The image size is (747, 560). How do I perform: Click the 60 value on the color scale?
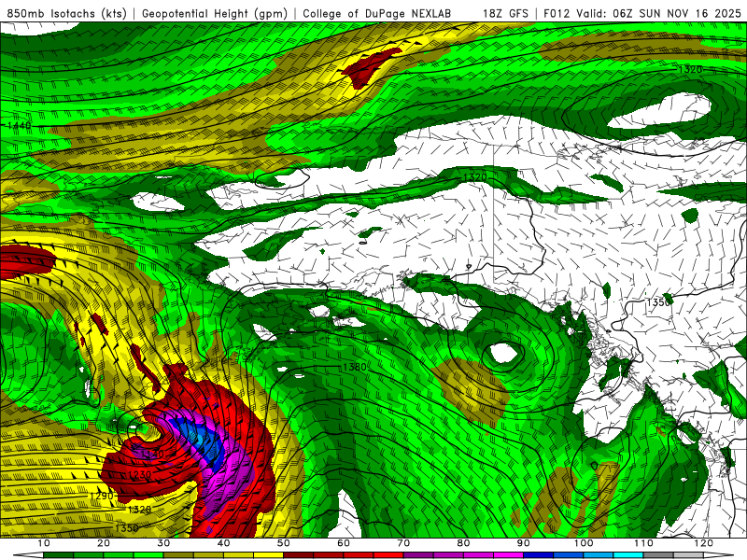(x=344, y=543)
